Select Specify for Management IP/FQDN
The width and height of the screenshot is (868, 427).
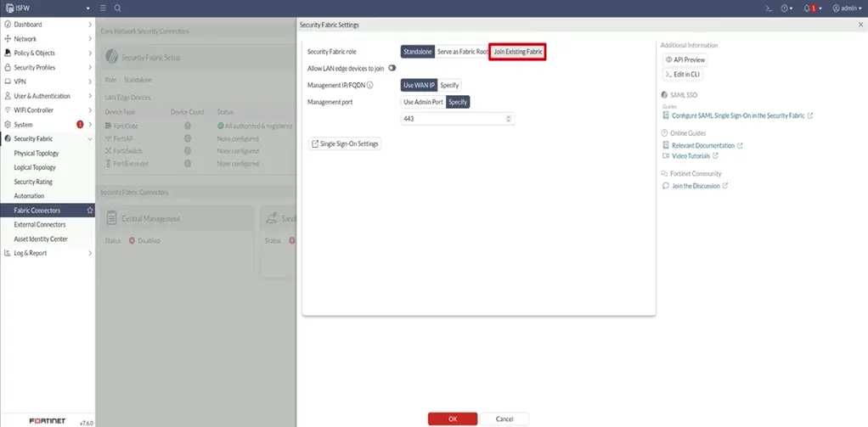click(x=449, y=85)
